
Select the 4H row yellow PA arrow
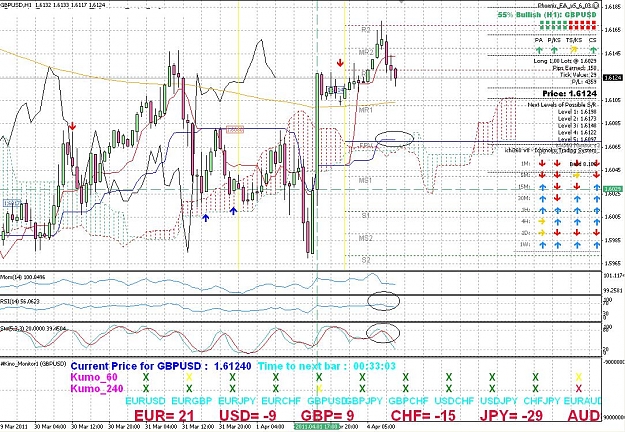(542, 221)
